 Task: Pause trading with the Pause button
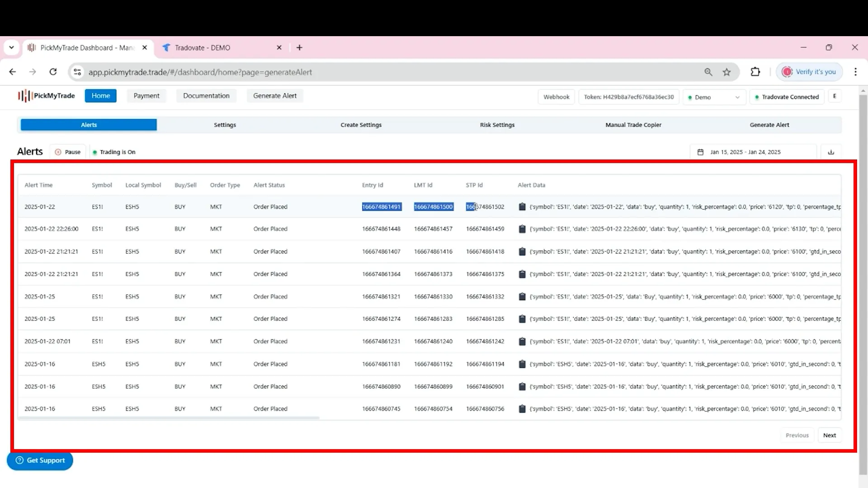68,152
